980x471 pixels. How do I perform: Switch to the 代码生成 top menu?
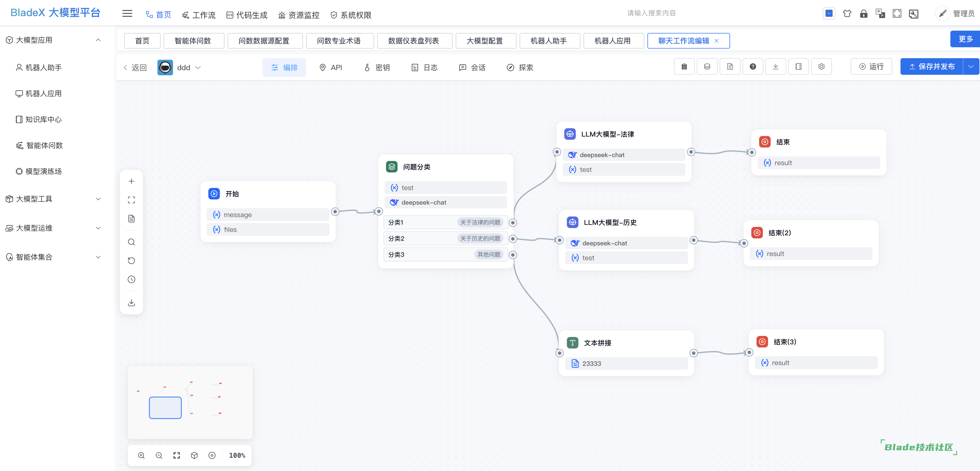point(247,15)
